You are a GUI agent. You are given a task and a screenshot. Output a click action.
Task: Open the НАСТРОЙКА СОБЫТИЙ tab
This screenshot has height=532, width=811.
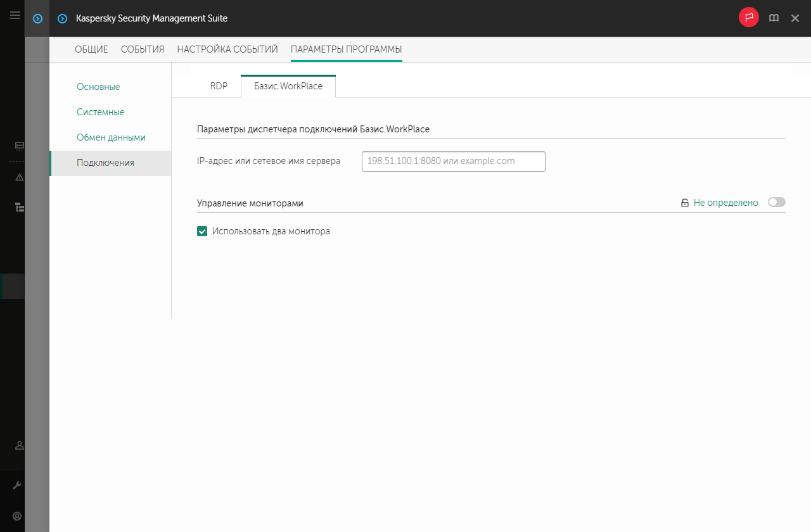pos(227,49)
